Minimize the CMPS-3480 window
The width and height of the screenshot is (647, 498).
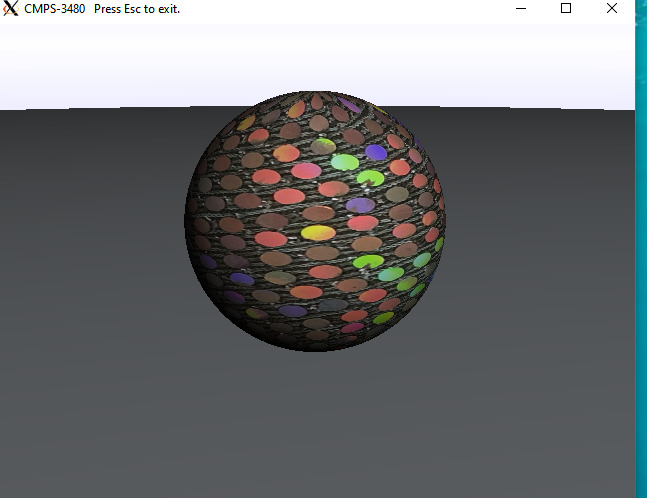521,8
